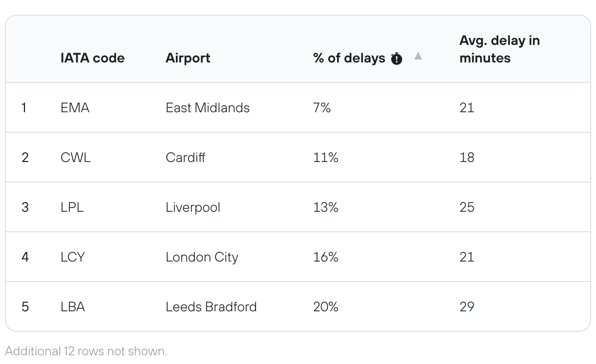This screenshot has height=364, width=596.
Task: Sort by % of delays arrow
Action: click(418, 56)
